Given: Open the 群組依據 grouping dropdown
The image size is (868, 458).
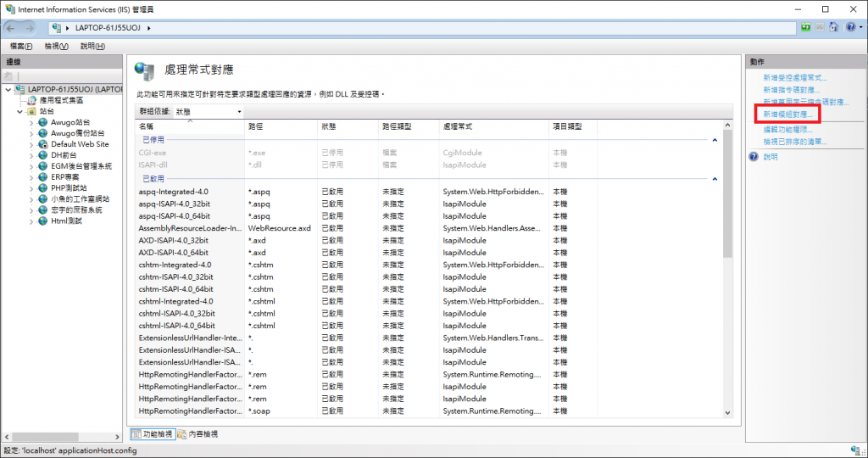Looking at the screenshot, I should 209,112.
